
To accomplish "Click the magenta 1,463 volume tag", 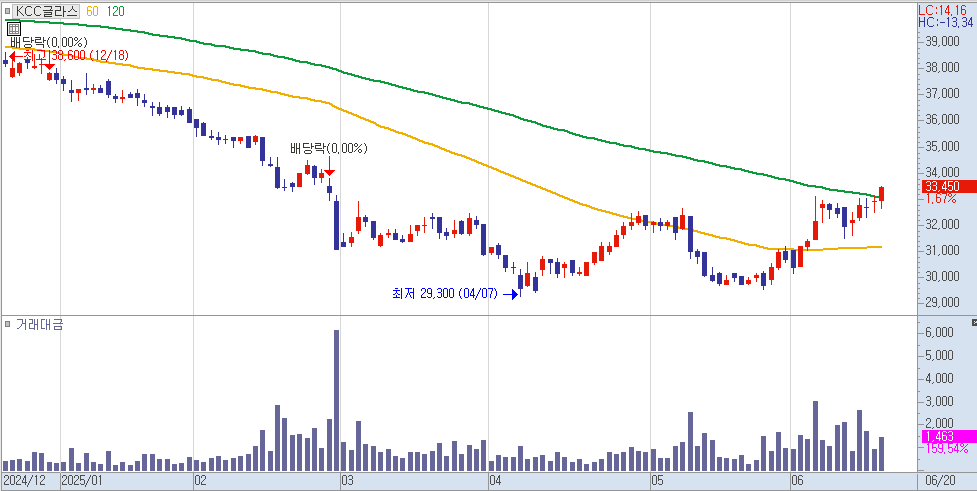I will click(948, 436).
